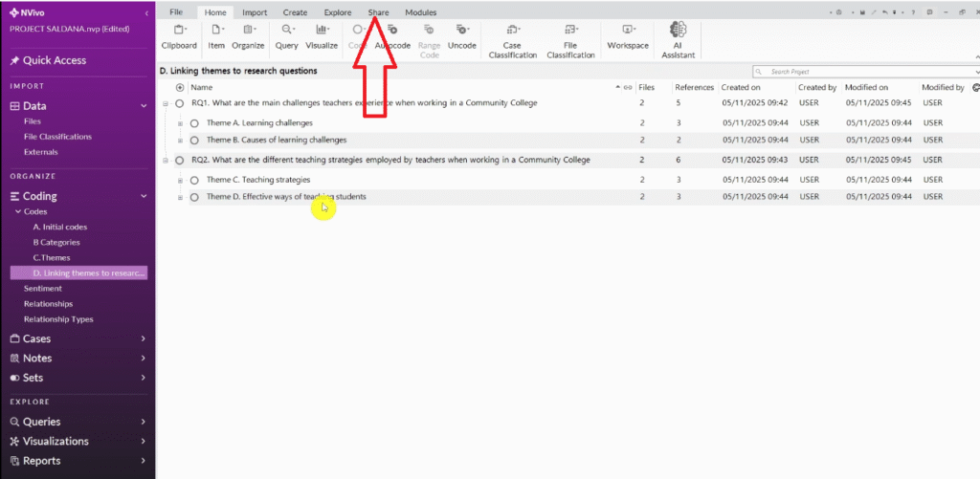Screen dimensions: 980x479
Task: Click the Search Project field
Action: (x=866, y=72)
